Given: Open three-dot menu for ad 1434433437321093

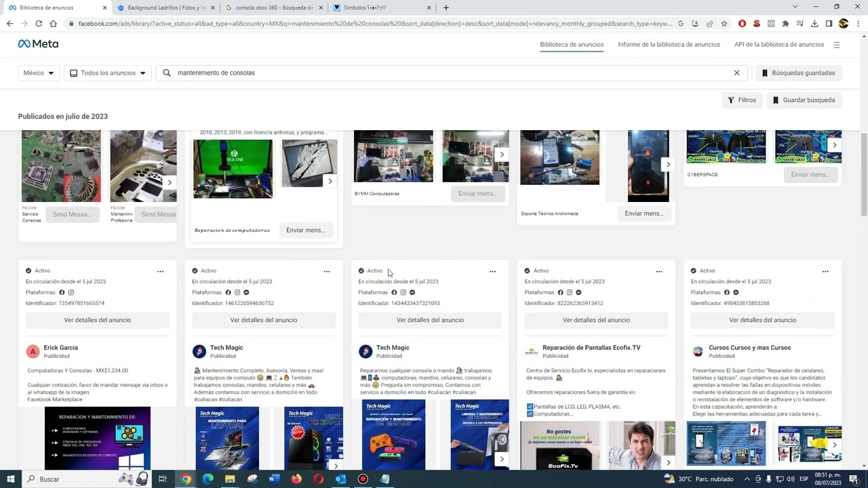Looking at the screenshot, I should (493, 271).
